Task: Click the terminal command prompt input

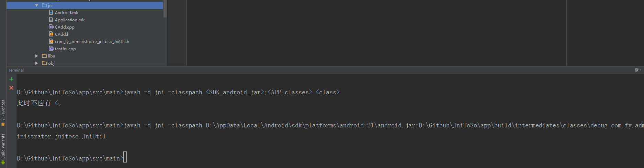Action: click(125, 157)
